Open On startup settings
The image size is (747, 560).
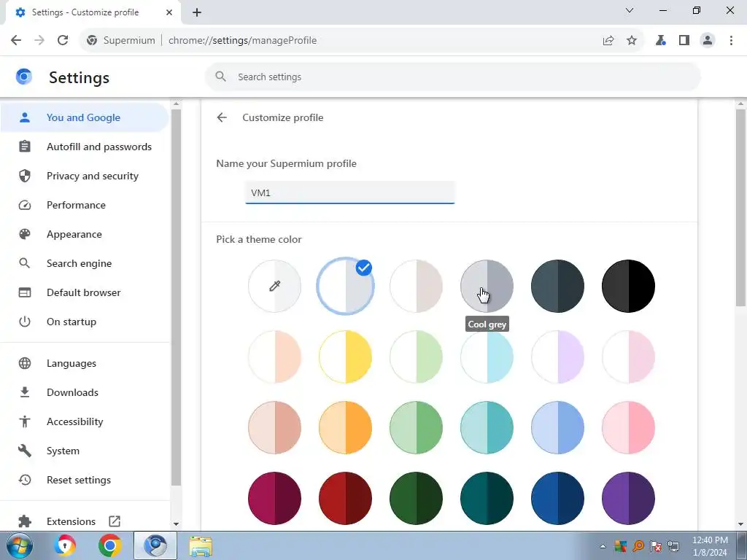point(85,322)
